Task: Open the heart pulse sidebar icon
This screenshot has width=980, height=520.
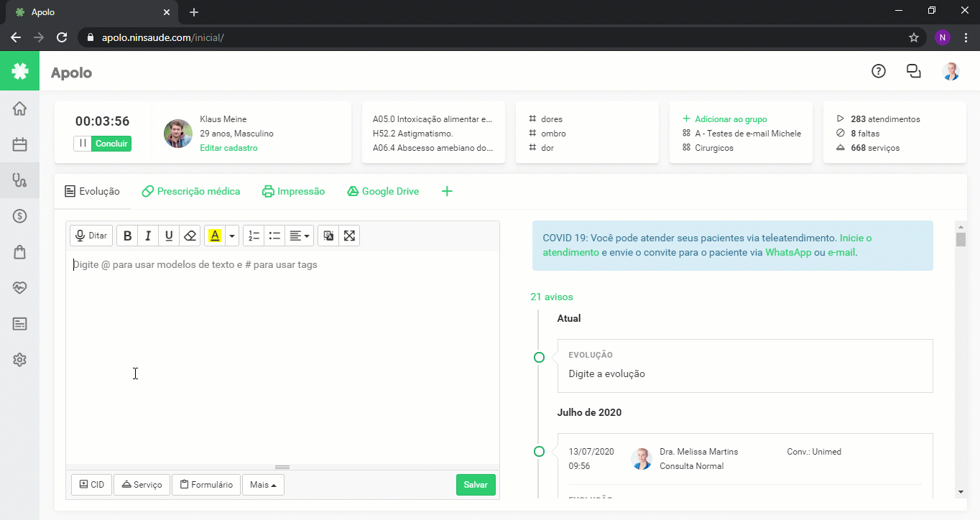Action: (x=19, y=287)
